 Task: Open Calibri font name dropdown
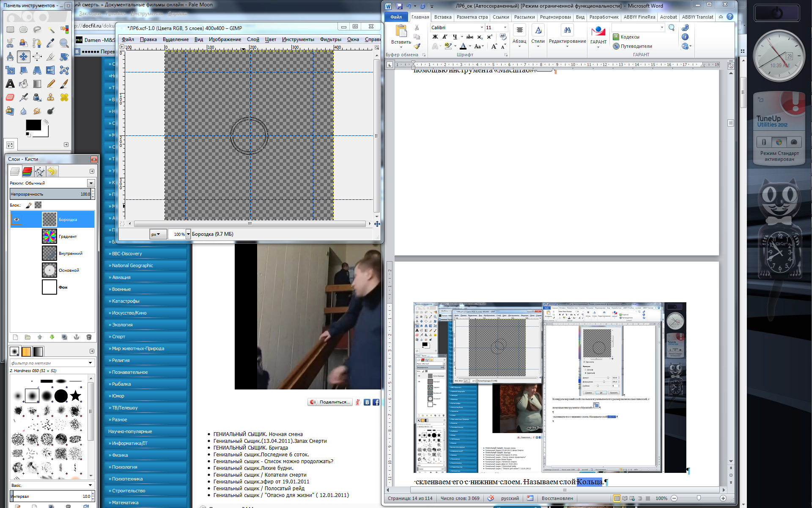[482, 28]
